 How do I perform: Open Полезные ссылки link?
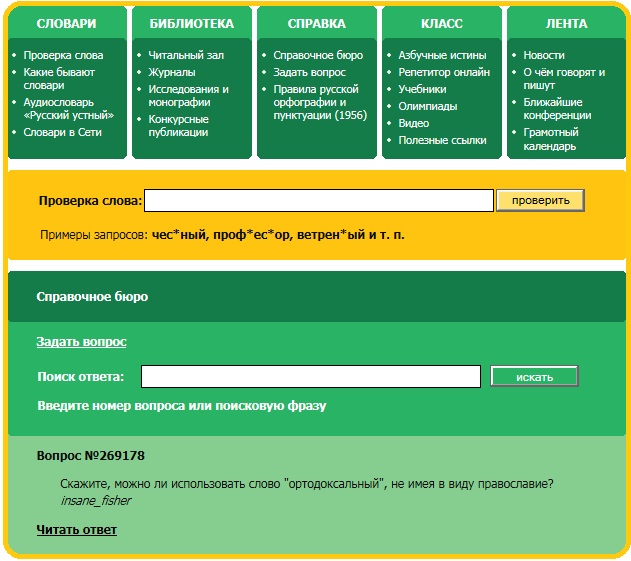[x=442, y=140]
